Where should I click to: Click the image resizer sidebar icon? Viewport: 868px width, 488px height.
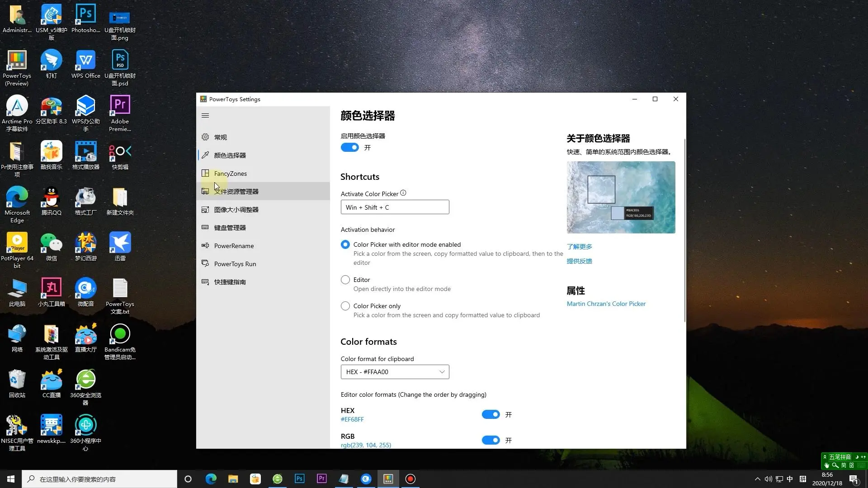coord(205,210)
